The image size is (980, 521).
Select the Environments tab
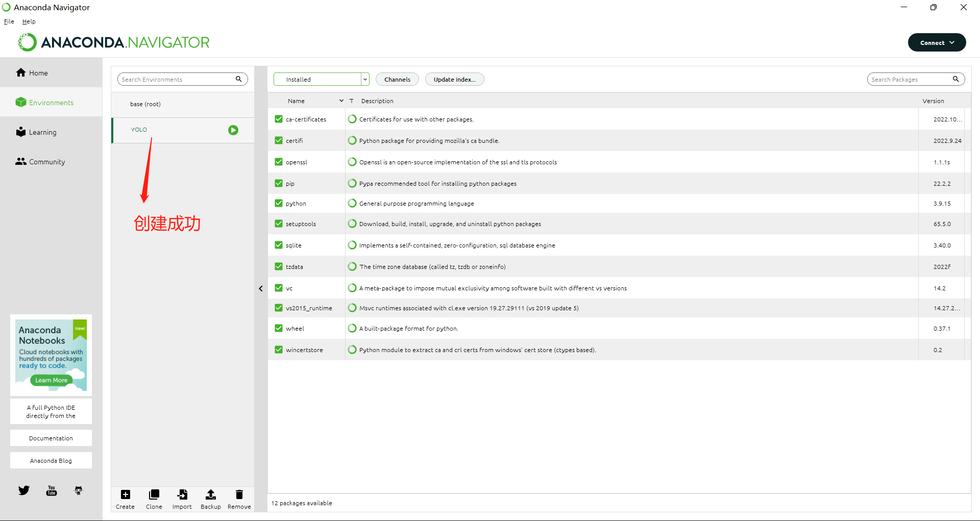pos(51,103)
